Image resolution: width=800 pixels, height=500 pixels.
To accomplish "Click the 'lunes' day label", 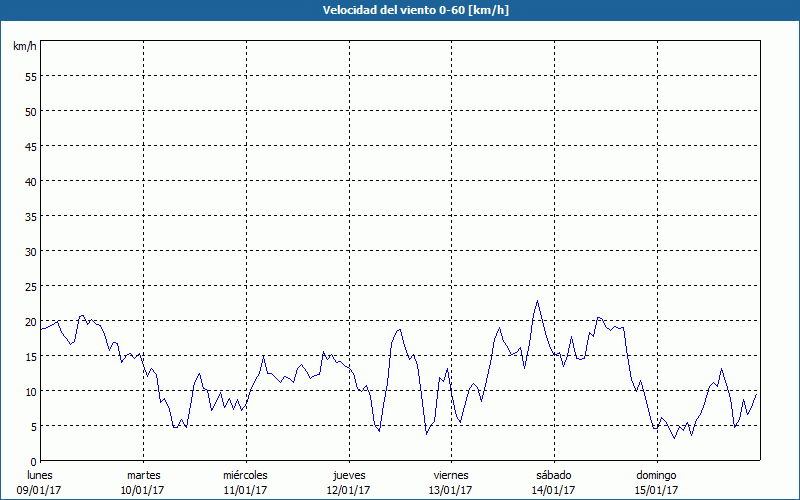I will pyautogui.click(x=40, y=475).
